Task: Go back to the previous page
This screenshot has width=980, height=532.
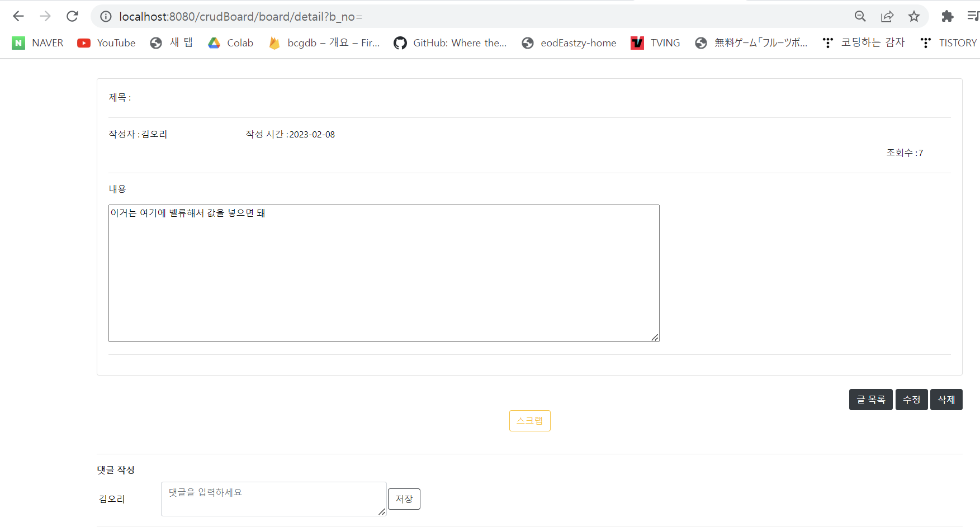Action: [x=18, y=16]
